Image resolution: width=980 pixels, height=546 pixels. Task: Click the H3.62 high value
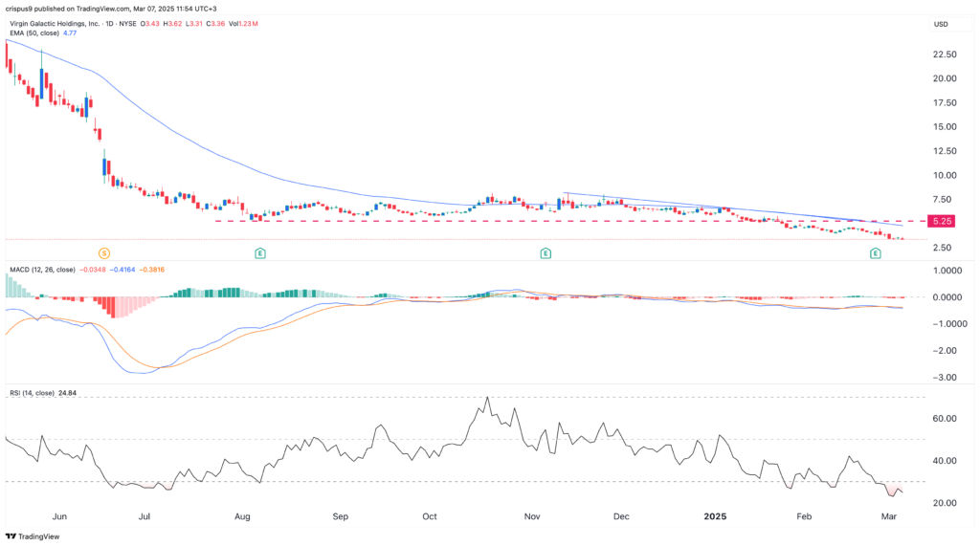pyautogui.click(x=172, y=24)
